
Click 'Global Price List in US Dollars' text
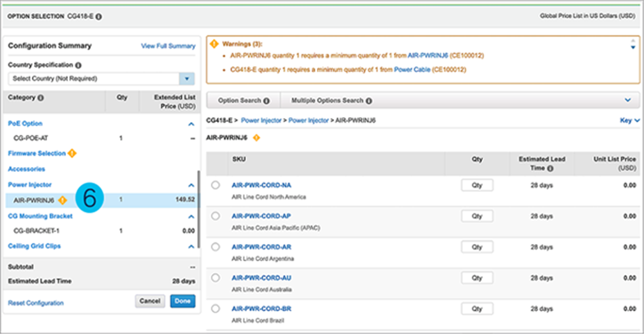587,16
